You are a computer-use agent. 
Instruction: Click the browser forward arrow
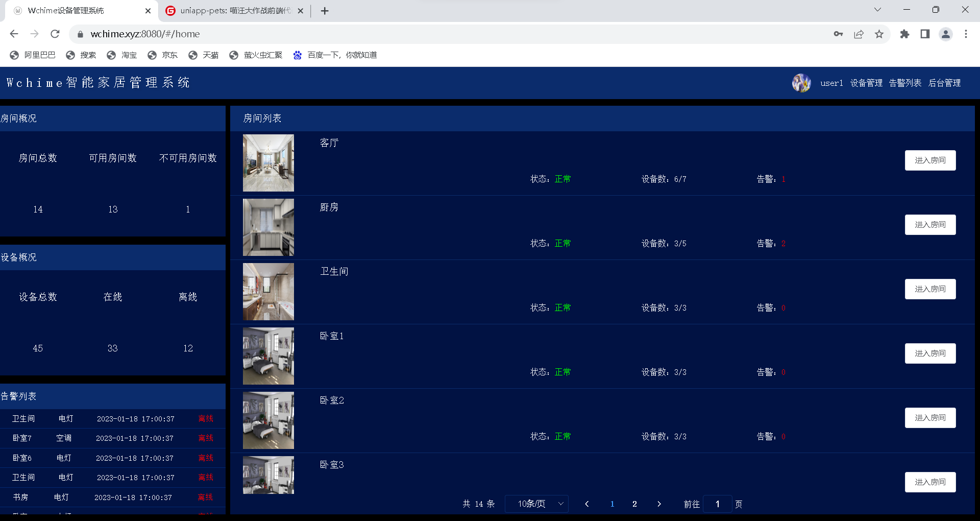[x=34, y=34]
